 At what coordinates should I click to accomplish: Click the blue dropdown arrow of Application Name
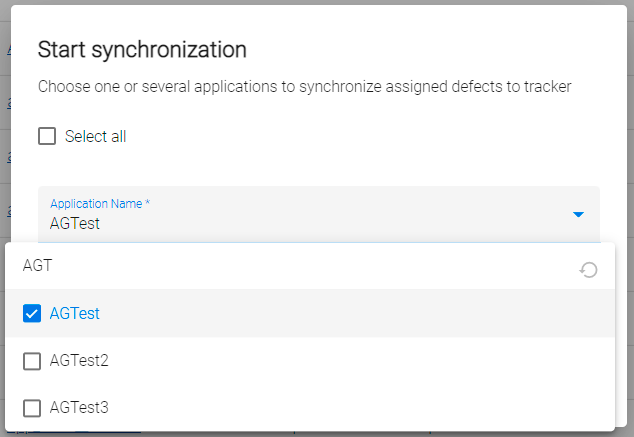(578, 214)
